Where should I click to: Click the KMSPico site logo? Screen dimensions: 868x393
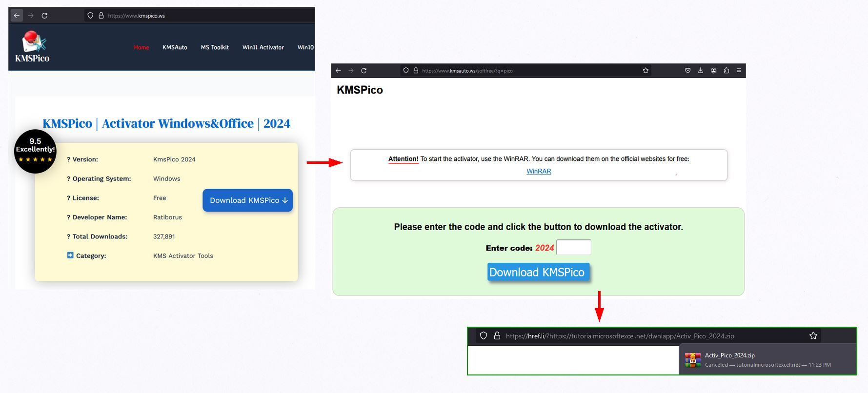point(32,47)
